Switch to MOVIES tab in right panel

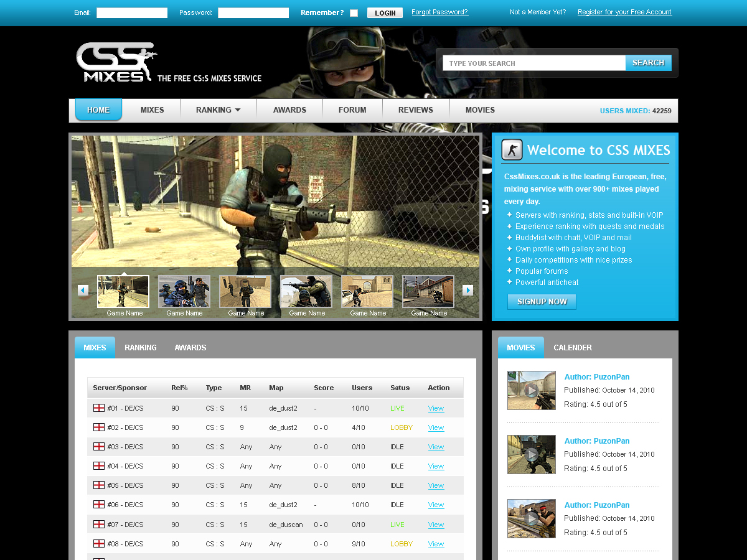tap(521, 348)
